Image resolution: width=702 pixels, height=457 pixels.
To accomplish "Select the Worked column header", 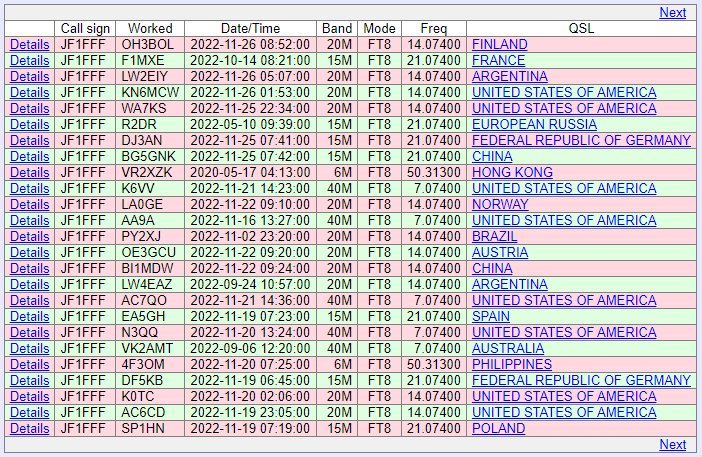I will (x=150, y=29).
